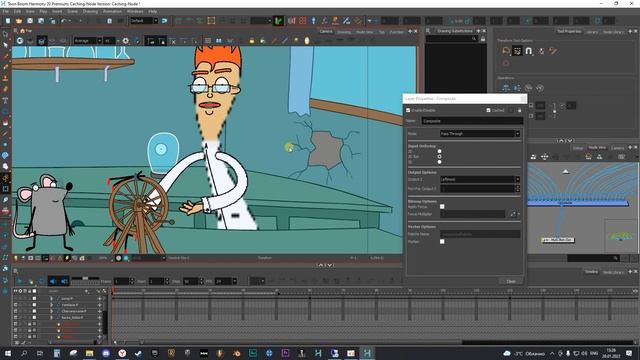The image size is (640, 360).
Task: Open File Explorer from the taskbar
Action: (x=89, y=353)
